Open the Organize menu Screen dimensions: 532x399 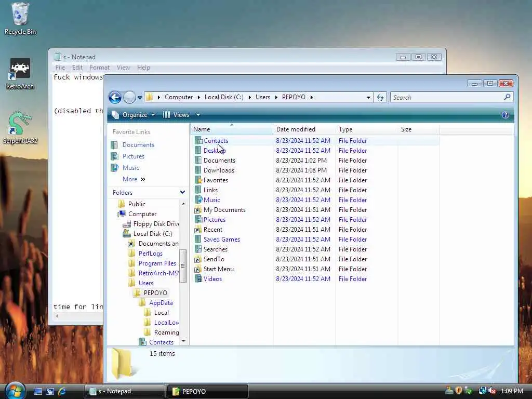(x=134, y=115)
